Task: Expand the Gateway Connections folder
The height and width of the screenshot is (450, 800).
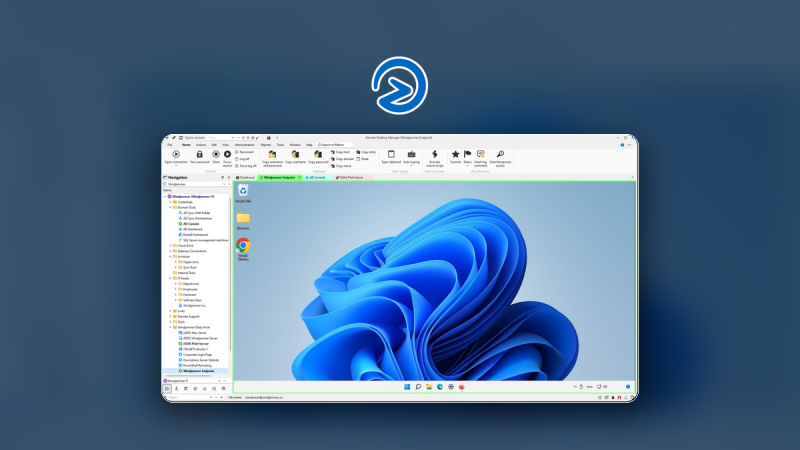Action: [x=170, y=251]
